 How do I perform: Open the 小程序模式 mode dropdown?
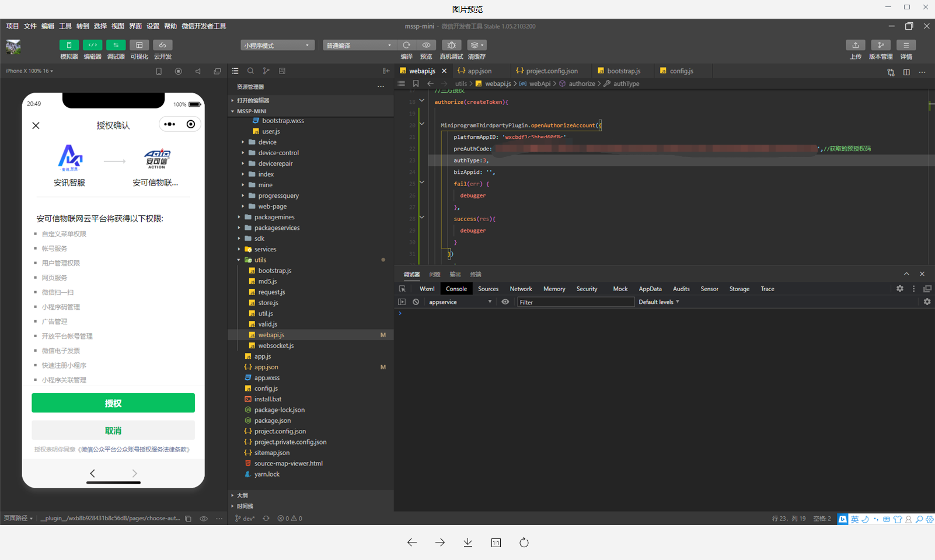click(x=277, y=45)
